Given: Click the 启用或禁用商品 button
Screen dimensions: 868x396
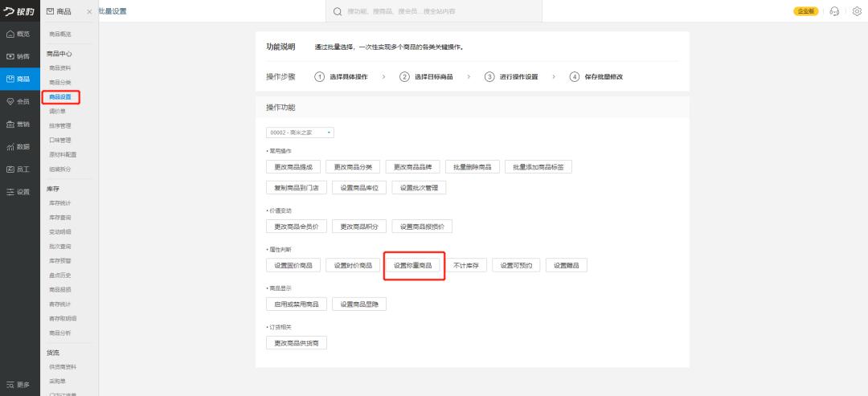Looking at the screenshot, I should click(x=296, y=304).
